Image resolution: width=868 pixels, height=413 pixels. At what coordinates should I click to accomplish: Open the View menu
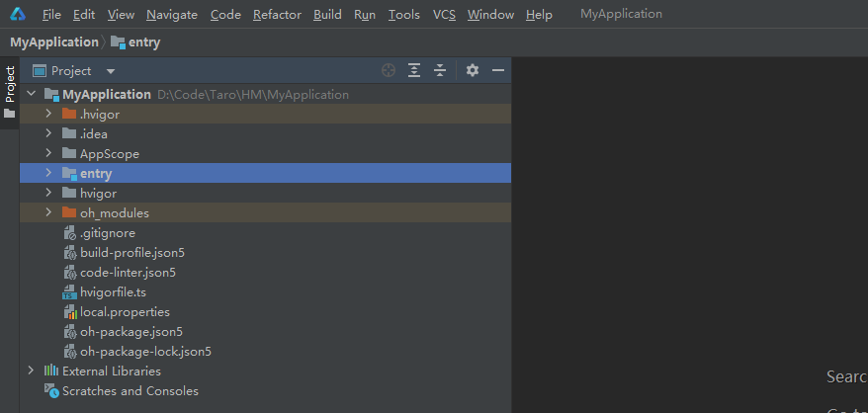(x=121, y=15)
